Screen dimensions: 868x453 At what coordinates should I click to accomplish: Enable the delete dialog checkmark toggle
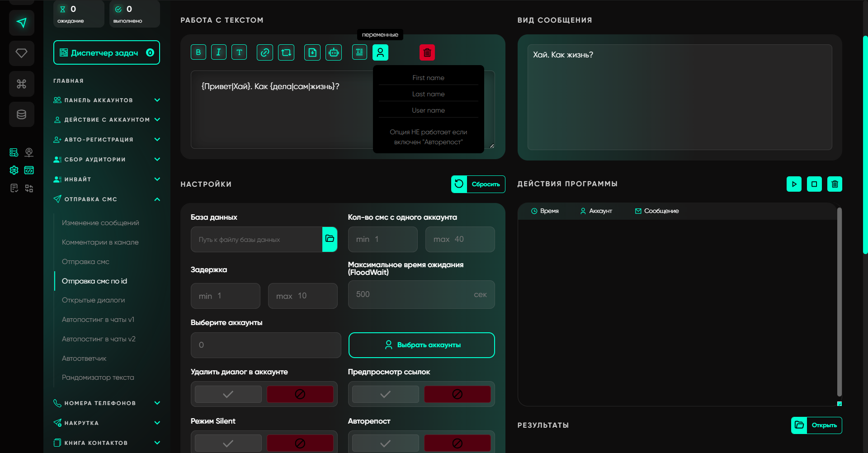coord(228,394)
